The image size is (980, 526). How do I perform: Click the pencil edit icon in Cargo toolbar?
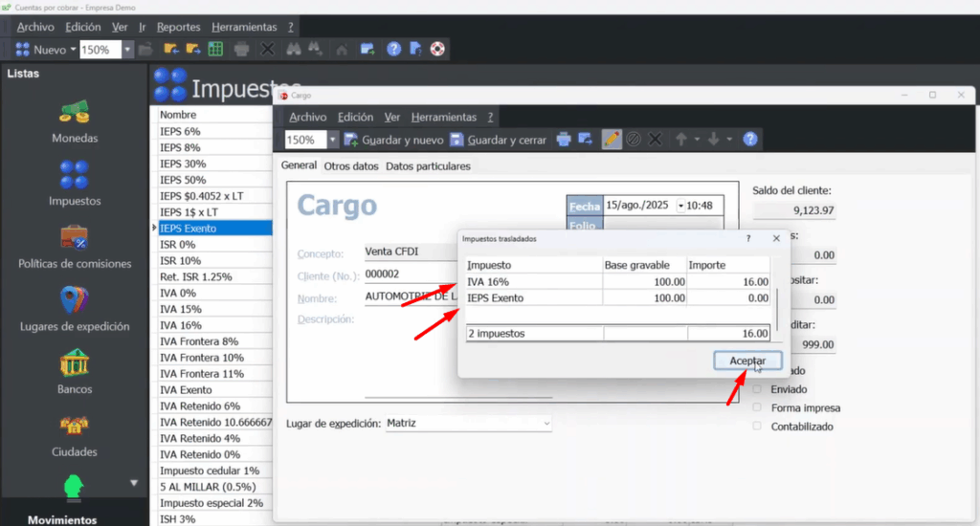(x=611, y=140)
